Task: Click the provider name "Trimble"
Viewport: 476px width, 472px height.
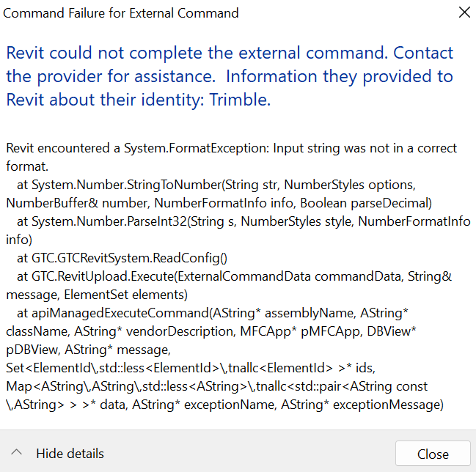Action: (239, 100)
